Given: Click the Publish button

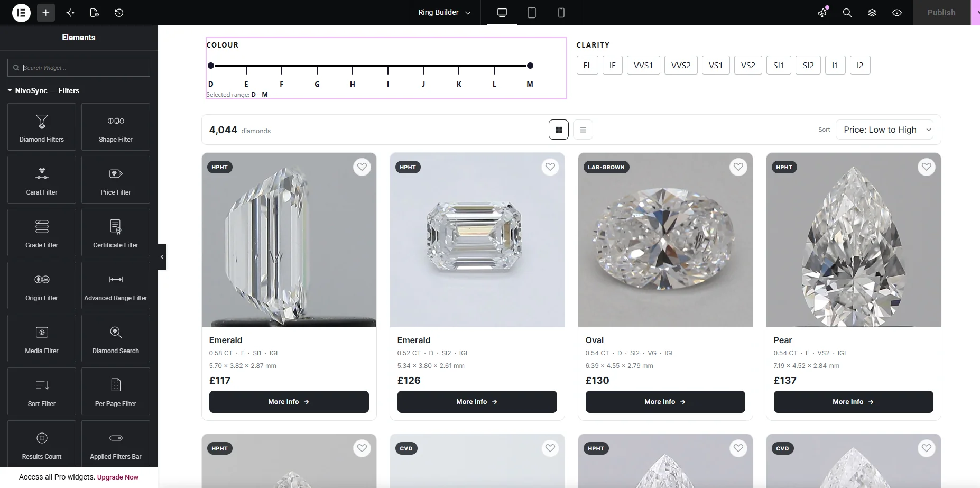Looking at the screenshot, I should pyautogui.click(x=941, y=13).
